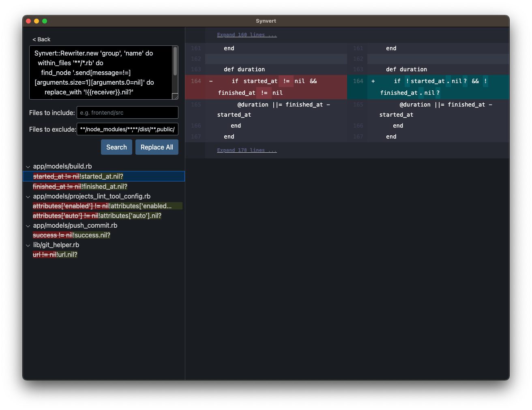Screen dimensions: 532x410
Task: Focus the 'Files to include' input field
Action: click(x=127, y=113)
